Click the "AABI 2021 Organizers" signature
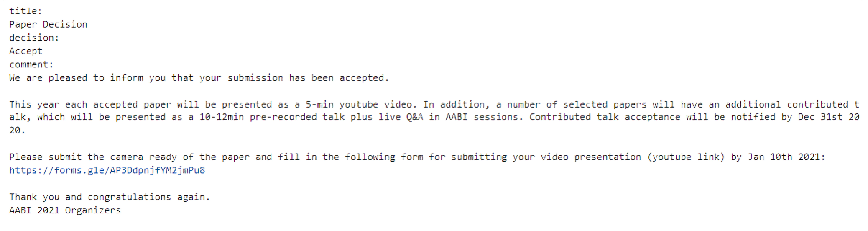 click(x=65, y=210)
